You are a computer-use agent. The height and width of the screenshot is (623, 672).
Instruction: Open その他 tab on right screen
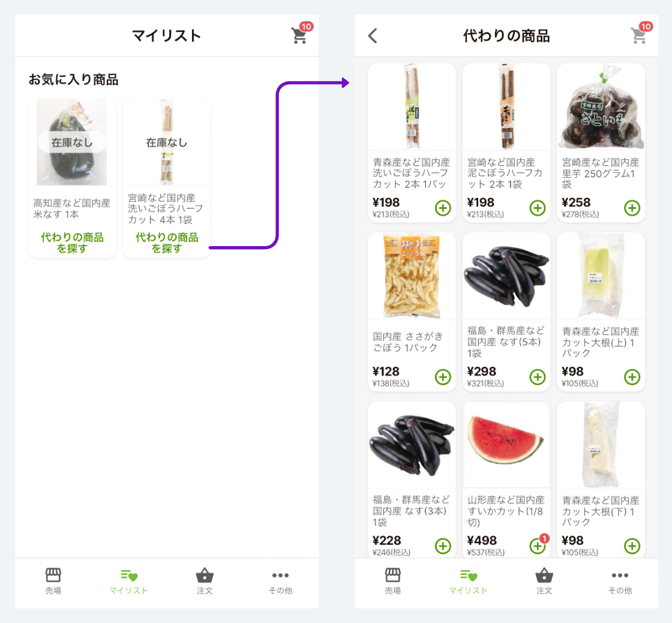click(x=620, y=581)
